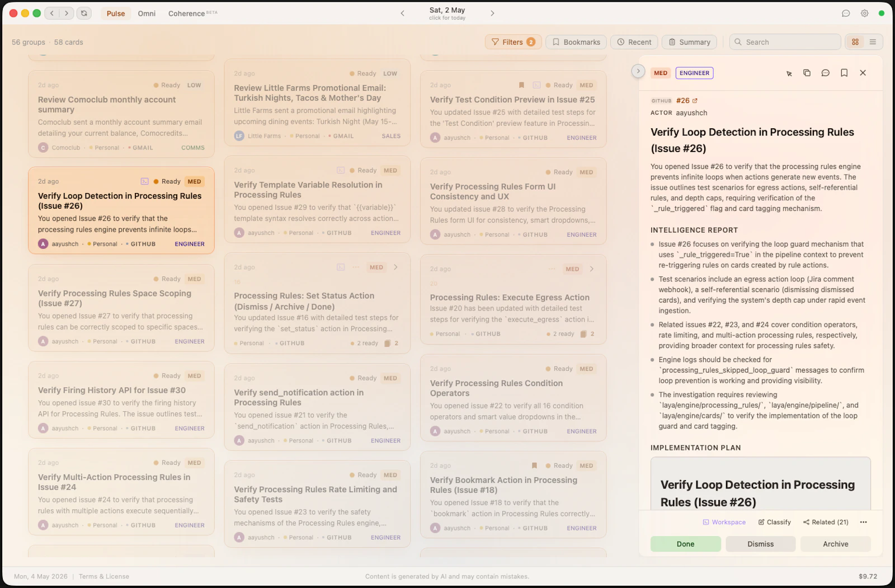Click terminal icon on Test Condition Preview card

click(536, 85)
